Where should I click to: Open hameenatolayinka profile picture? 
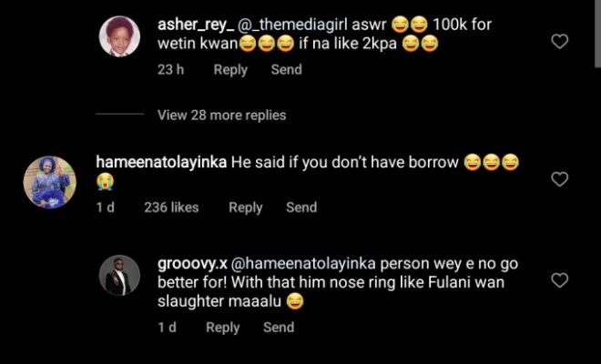pos(46,182)
